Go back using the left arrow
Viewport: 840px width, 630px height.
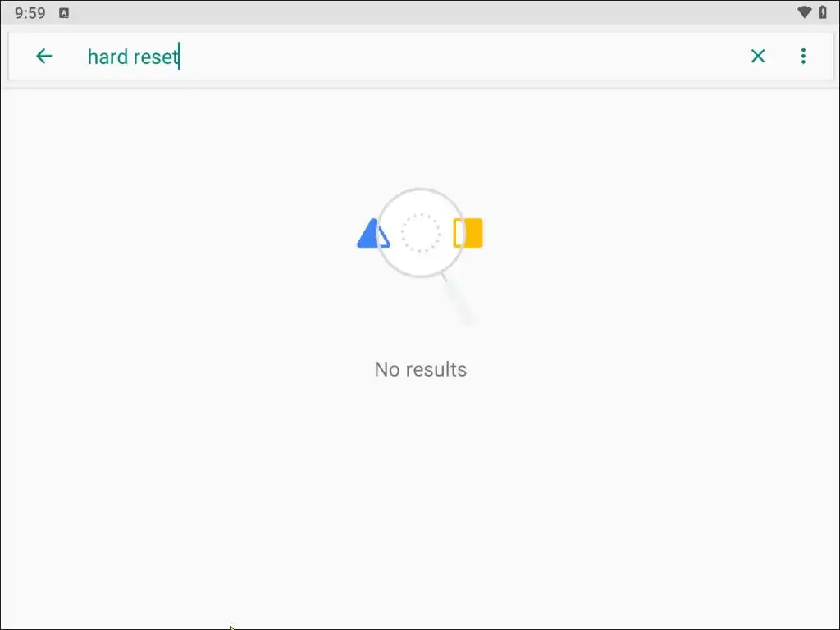(x=44, y=57)
